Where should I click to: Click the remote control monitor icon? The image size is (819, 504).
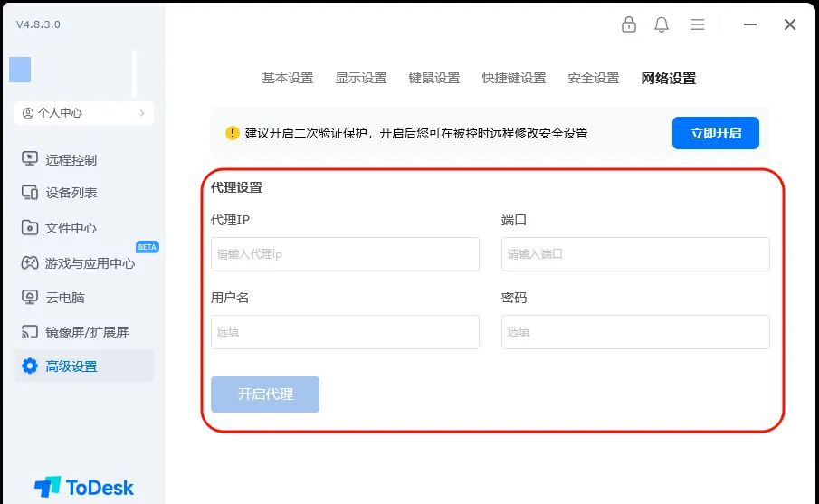(x=30, y=159)
